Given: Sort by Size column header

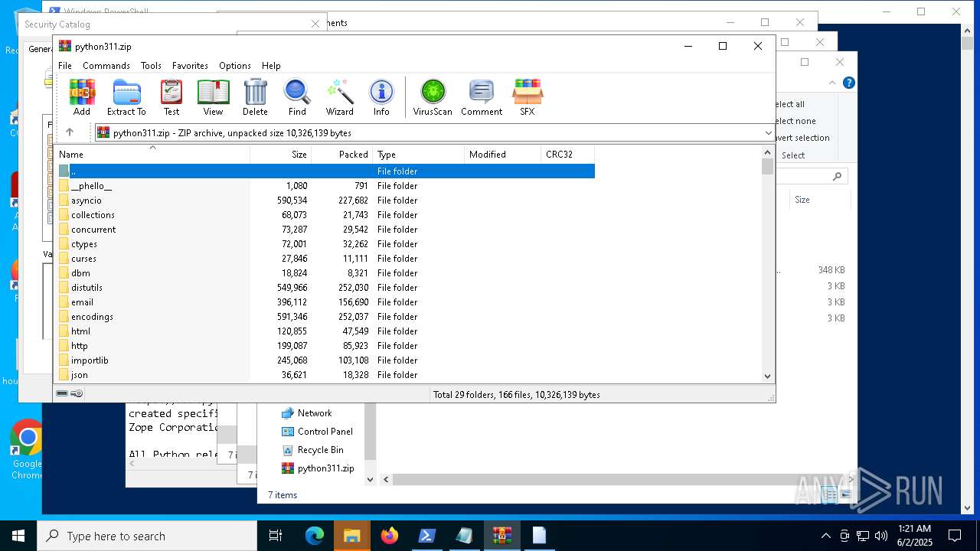Looking at the screenshot, I should 281,155.
